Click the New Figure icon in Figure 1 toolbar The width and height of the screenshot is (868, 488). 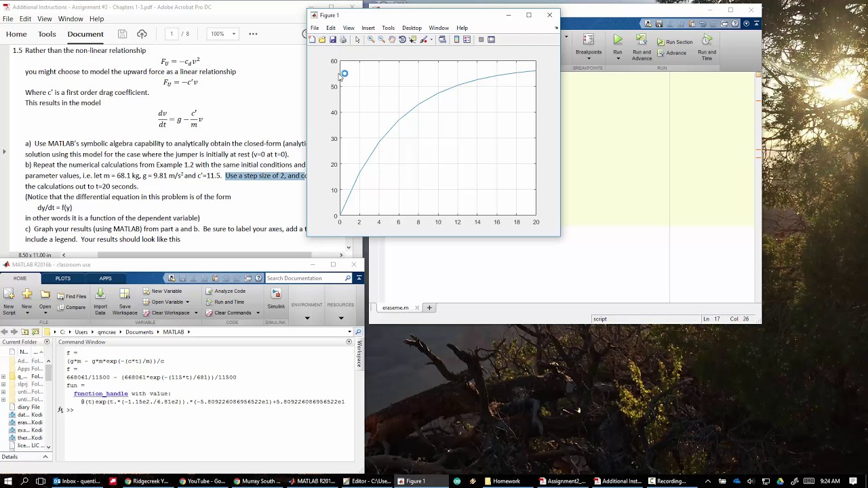coord(312,39)
